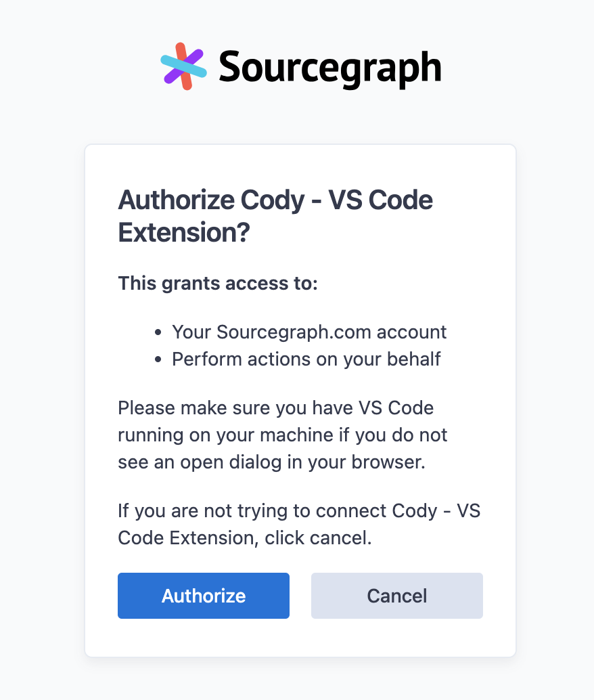Screen dimensions: 594x700
Task: Click the Sourcegraph multicolor logo icon
Action: pyautogui.click(x=183, y=66)
